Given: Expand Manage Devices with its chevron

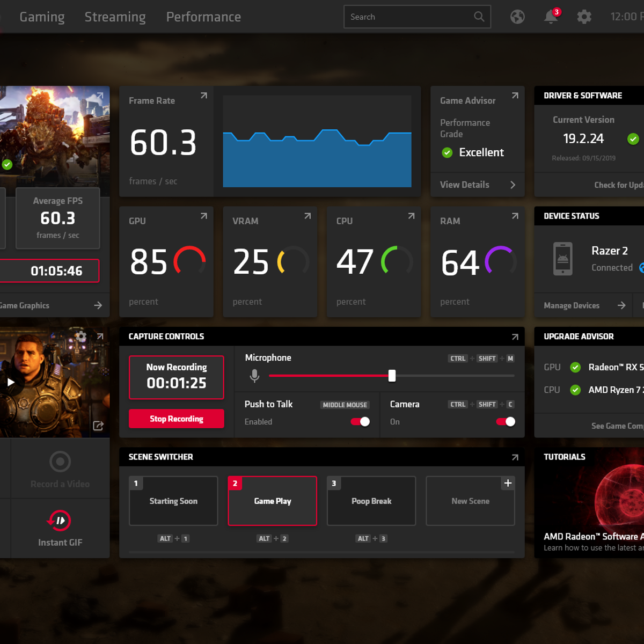Looking at the screenshot, I should click(621, 305).
